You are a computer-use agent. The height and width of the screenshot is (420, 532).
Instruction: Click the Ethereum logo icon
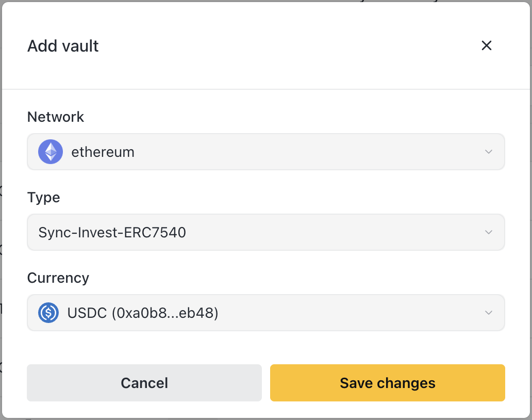(x=51, y=152)
